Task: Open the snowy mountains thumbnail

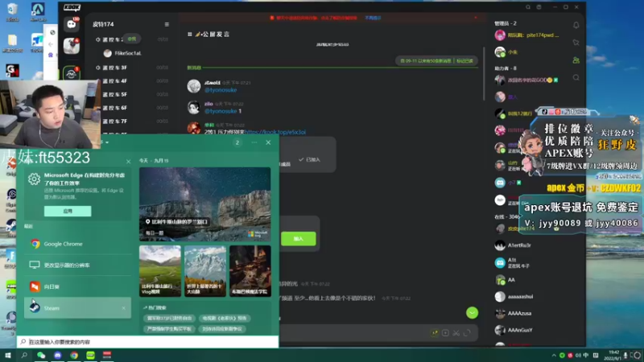Action: tap(205, 271)
